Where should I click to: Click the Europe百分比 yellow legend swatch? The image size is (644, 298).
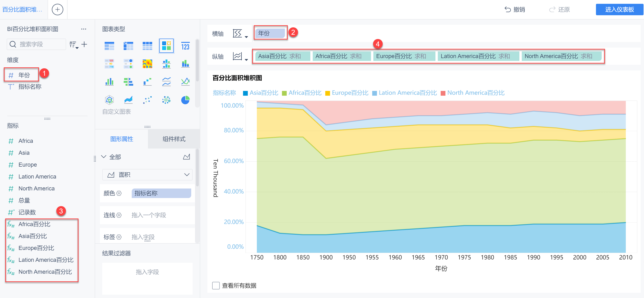pyautogui.click(x=327, y=93)
